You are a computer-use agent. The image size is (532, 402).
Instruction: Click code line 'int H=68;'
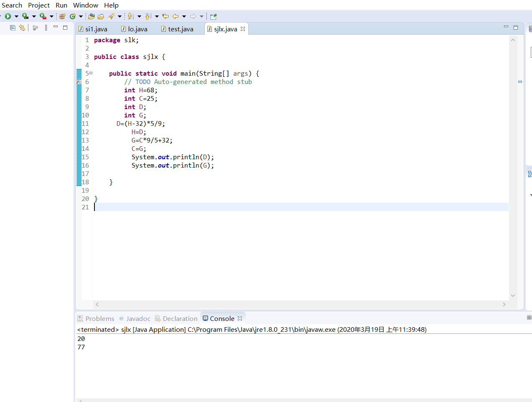pos(141,90)
